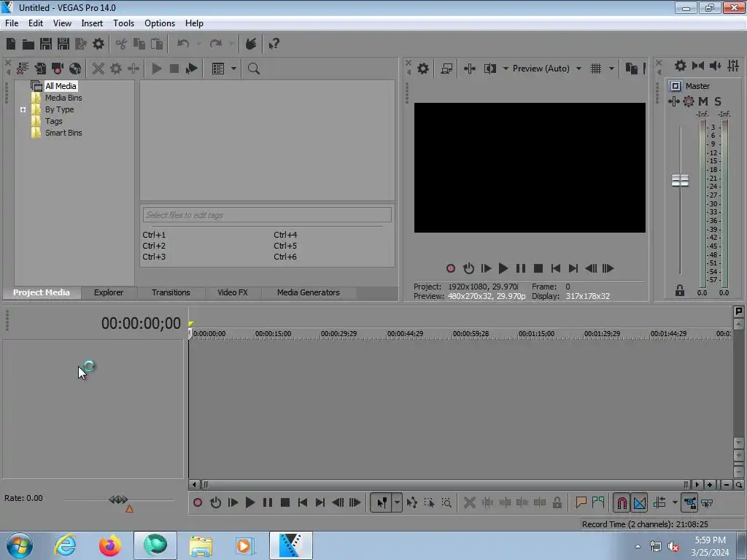Image resolution: width=747 pixels, height=560 pixels.
Task: Click Remove Selected Media X icon
Action: click(98, 69)
